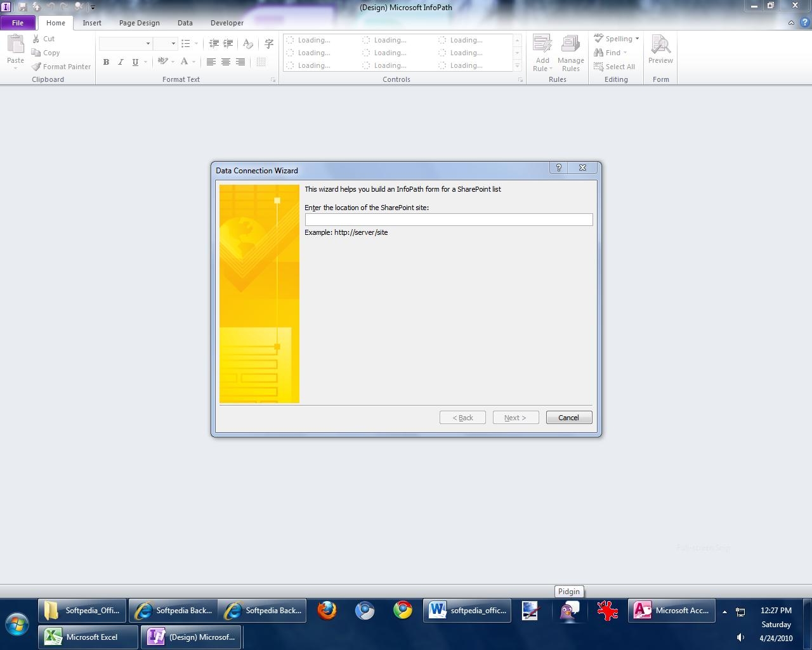
Task: Expand the Controls gallery More arrow
Action: pyautogui.click(x=518, y=65)
